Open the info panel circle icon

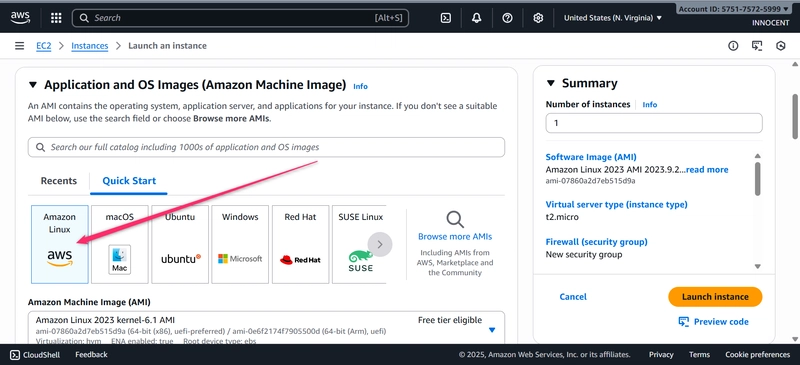(x=733, y=46)
